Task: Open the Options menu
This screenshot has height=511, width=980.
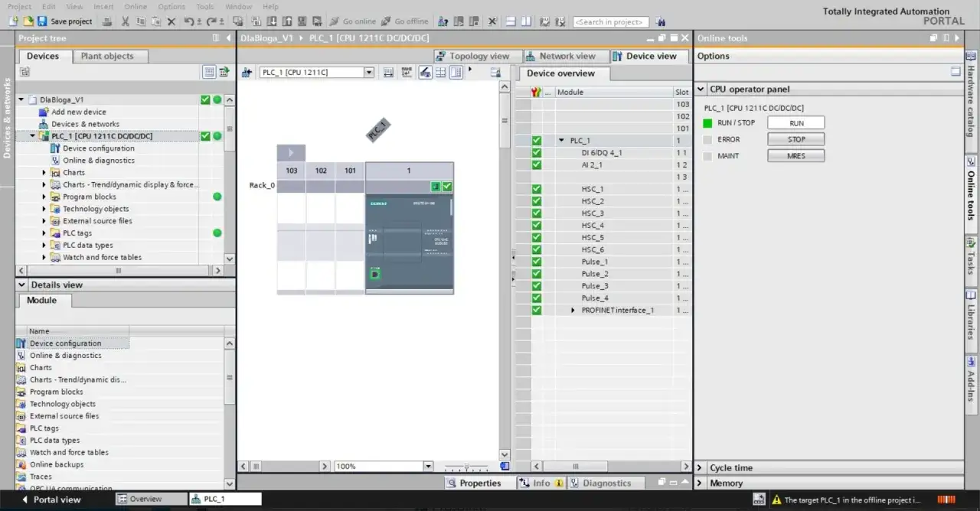Action: pos(171,6)
